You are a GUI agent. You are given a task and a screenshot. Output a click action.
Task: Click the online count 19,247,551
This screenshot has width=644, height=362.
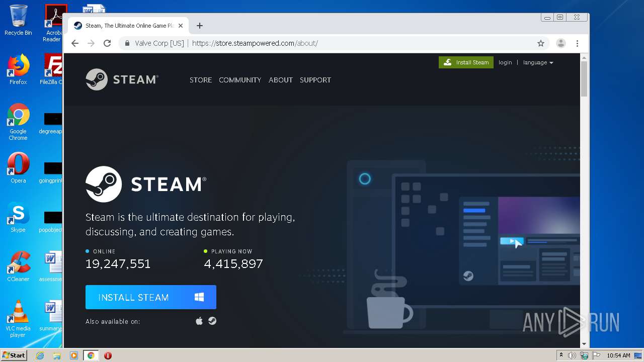pos(118,263)
